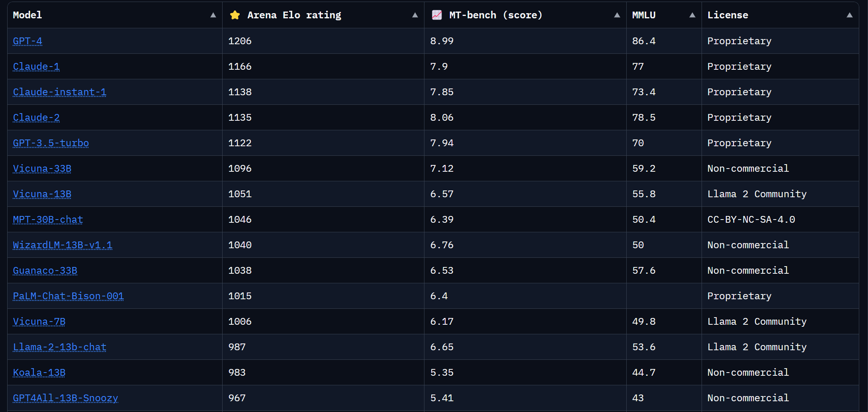Viewport: 868px width, 412px height.
Task: Open the Koala-13B model link
Action: 39,373
